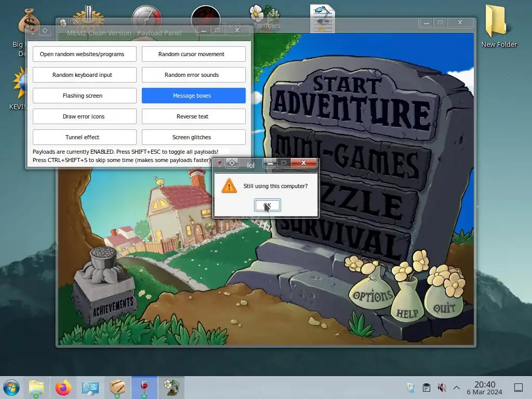The height and width of the screenshot is (399, 532).
Task: Click the diamond button in MEMZ panel titlebar
Action: pyautogui.click(x=45, y=31)
